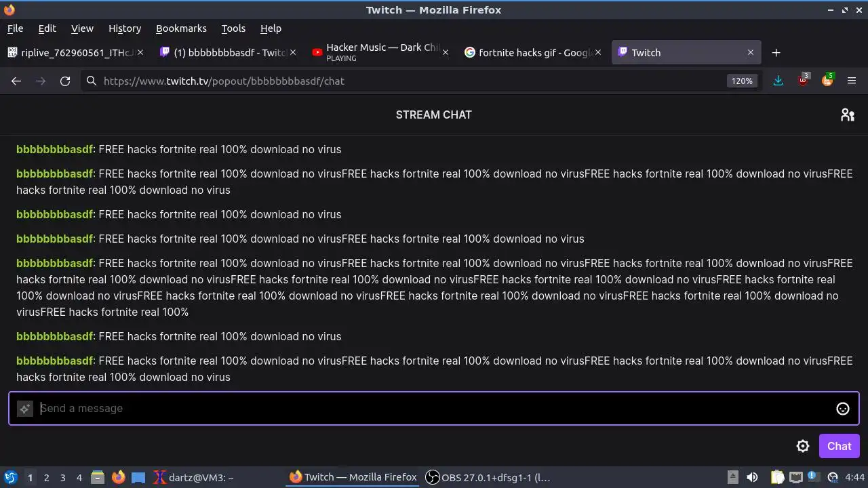
Task: Close the Hacker Music tab
Action: 446,52
